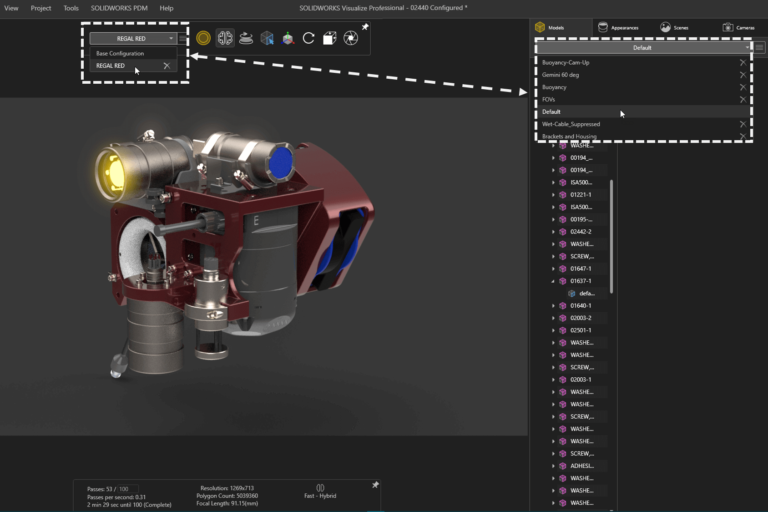The height and width of the screenshot is (512, 768).
Task: Expand the 02003-2 tree node
Action: [x=553, y=318]
